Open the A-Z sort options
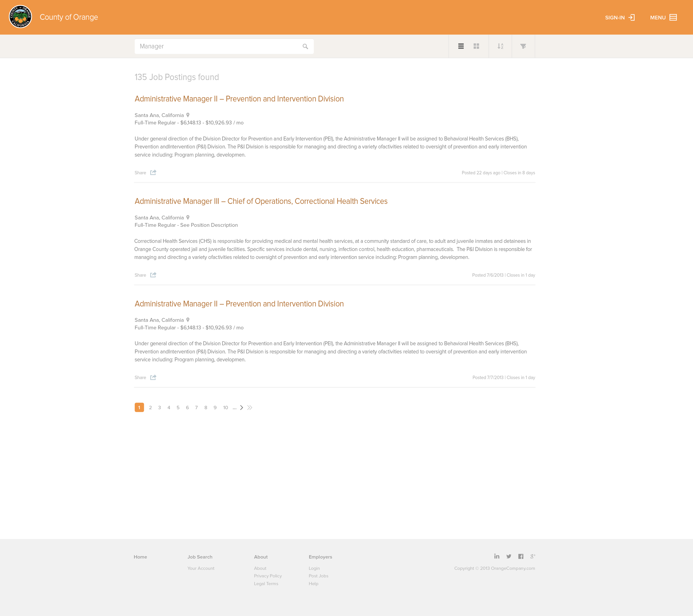Viewport: 693px width, 616px height. (x=500, y=46)
